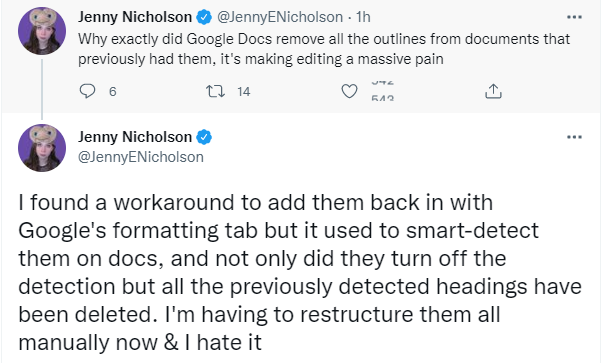
Task: Open @JennyENicholson handle under the second name
Action: (141, 157)
